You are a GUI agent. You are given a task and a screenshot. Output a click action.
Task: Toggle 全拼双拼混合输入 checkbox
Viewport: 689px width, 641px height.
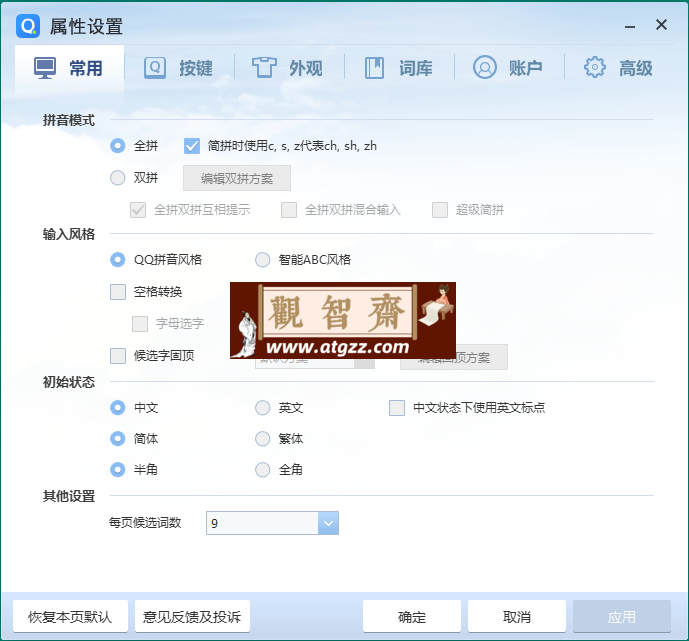(289, 210)
